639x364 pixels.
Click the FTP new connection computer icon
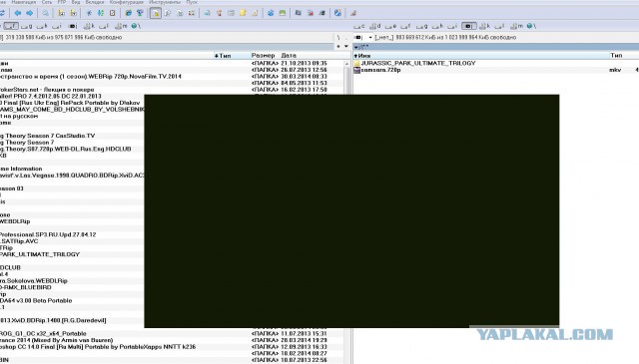[x=140, y=13]
